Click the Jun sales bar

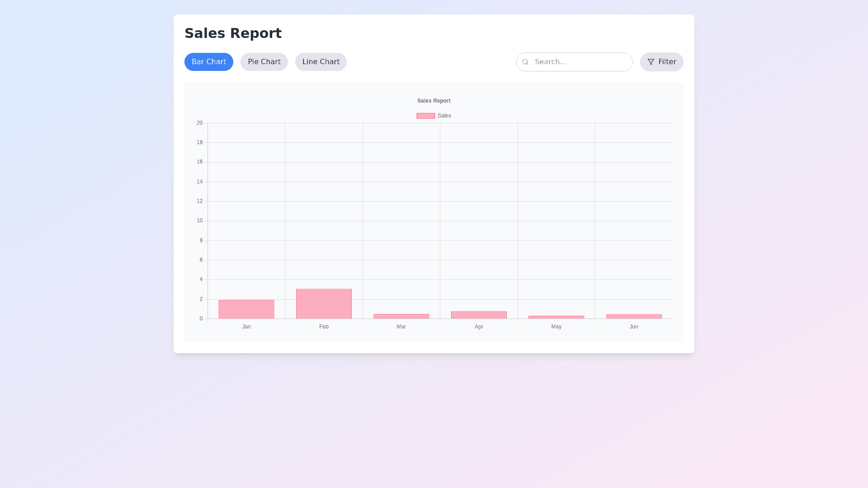click(x=634, y=316)
